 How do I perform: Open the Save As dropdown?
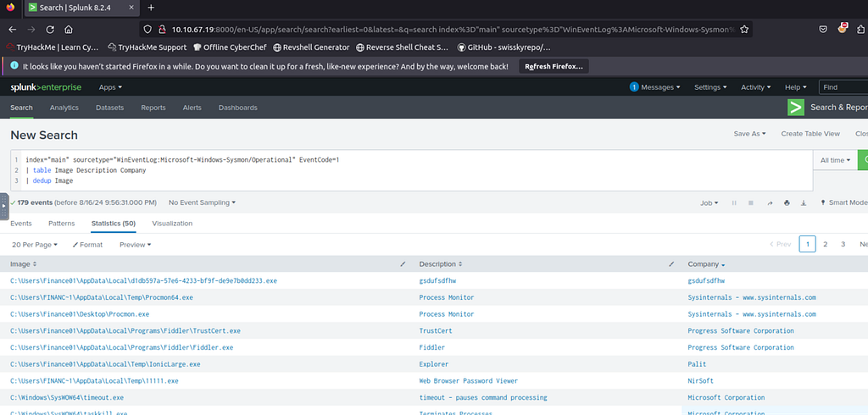pyautogui.click(x=749, y=133)
